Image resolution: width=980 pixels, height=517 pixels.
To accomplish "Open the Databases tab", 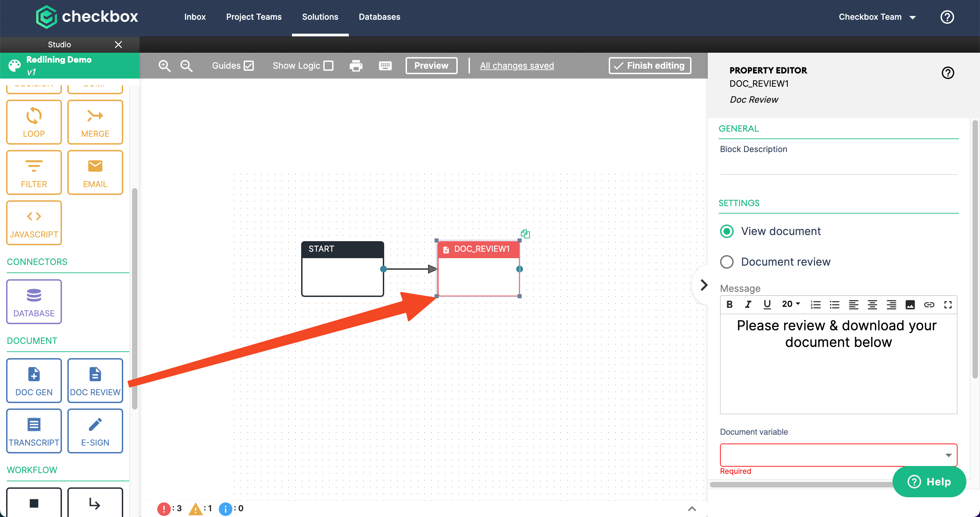I will (379, 17).
